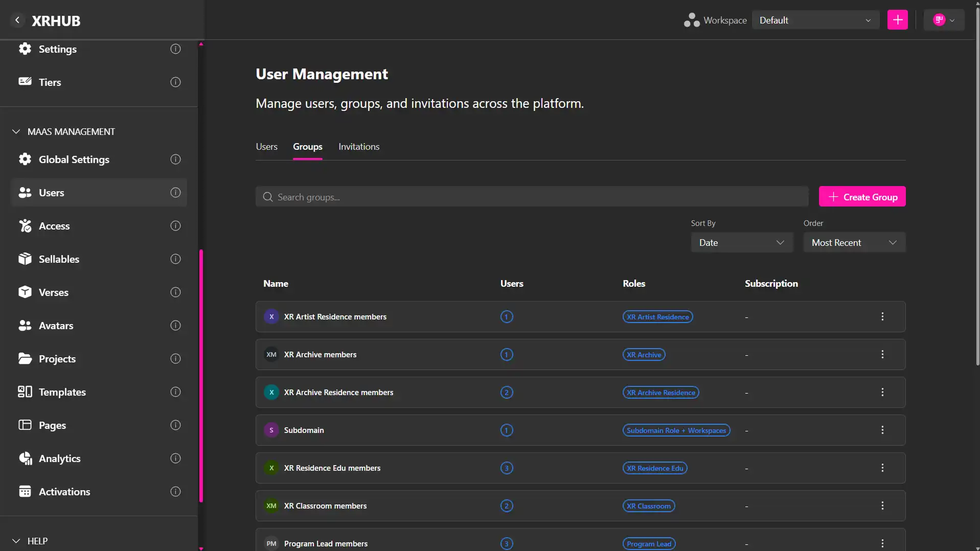Switch to the Users tab
Screen dimensions: 980x551
point(266,147)
